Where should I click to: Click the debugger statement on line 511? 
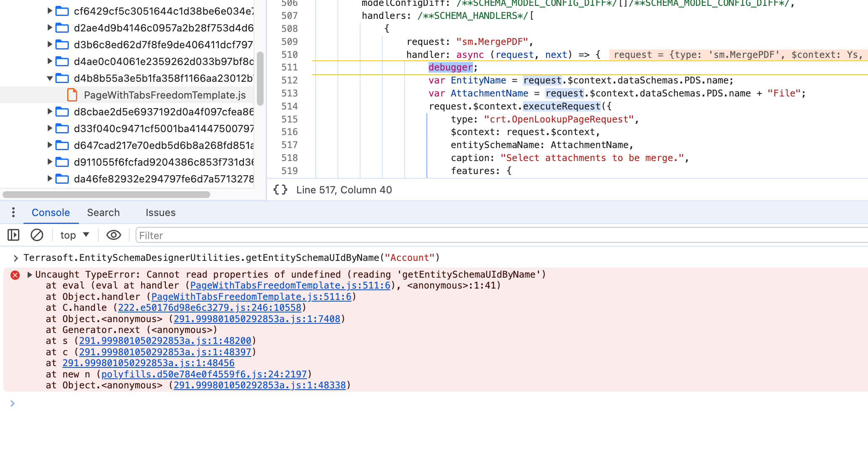tap(450, 68)
